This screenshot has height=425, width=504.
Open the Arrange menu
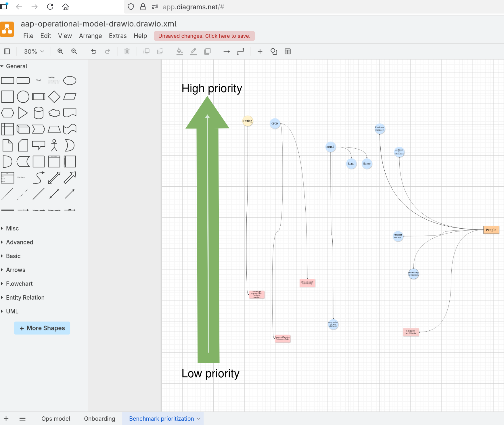pyautogui.click(x=90, y=36)
